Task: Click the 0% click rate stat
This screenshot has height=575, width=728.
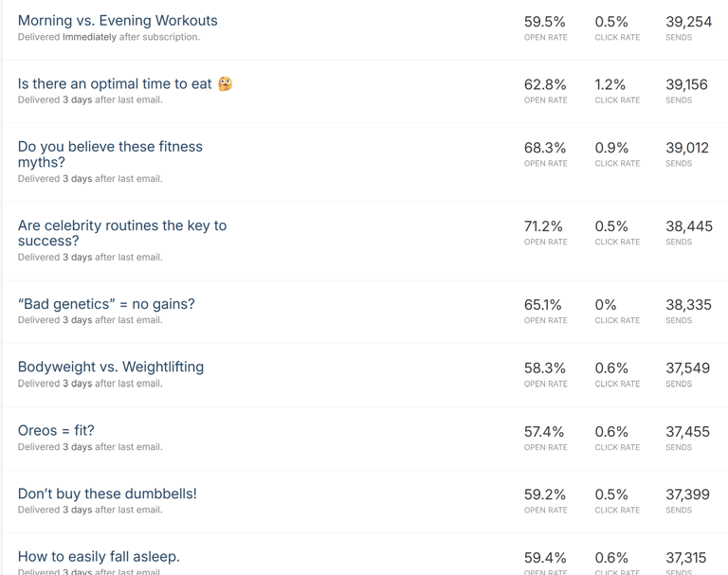Action: click(x=606, y=305)
